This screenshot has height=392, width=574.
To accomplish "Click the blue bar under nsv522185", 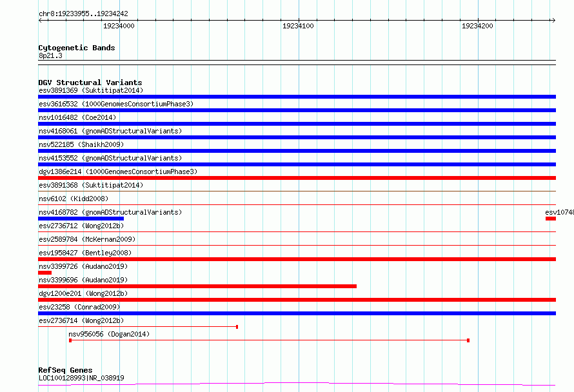I will [x=297, y=151].
